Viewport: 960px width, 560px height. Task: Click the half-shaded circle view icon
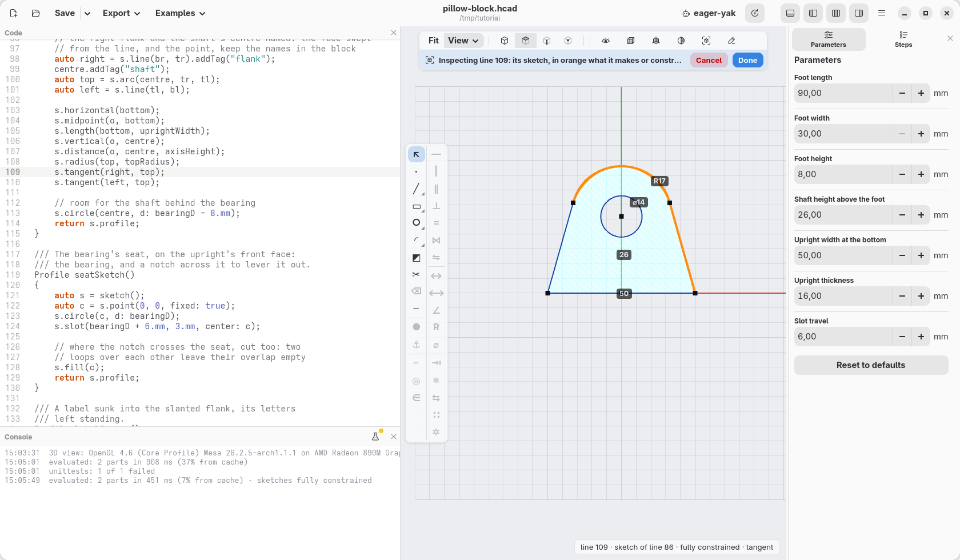[681, 41]
